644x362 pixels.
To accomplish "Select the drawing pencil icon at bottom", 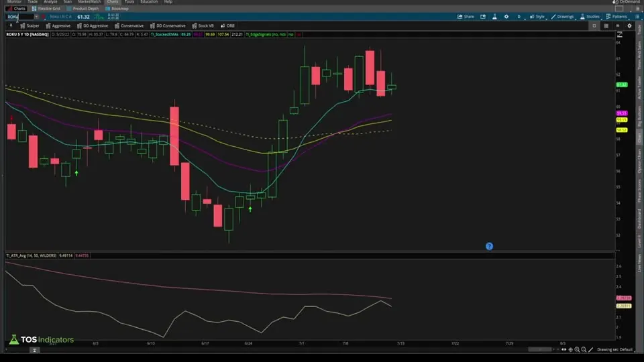I will (590, 350).
